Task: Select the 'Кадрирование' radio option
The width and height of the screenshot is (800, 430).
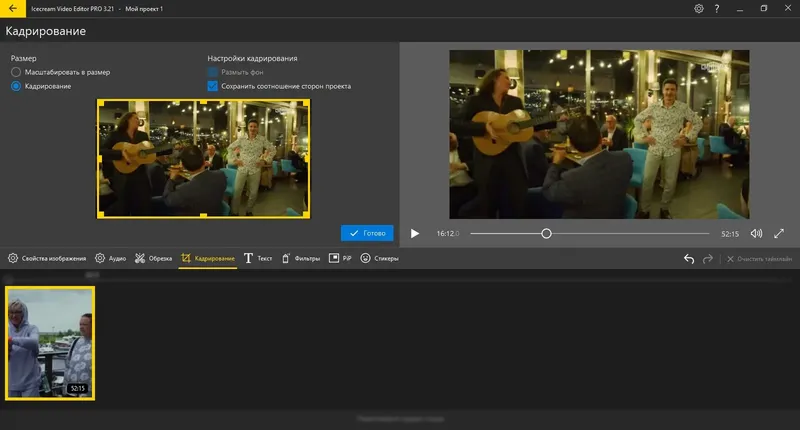Action: pyautogui.click(x=16, y=86)
